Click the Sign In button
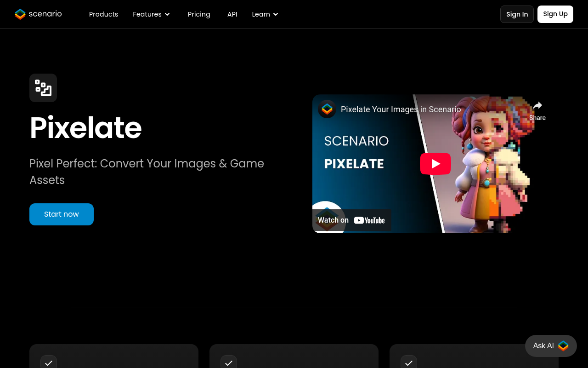This screenshot has height=368, width=588. click(x=517, y=14)
